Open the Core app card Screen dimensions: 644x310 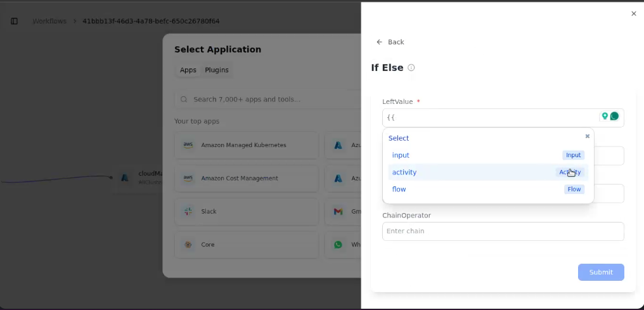(x=247, y=245)
